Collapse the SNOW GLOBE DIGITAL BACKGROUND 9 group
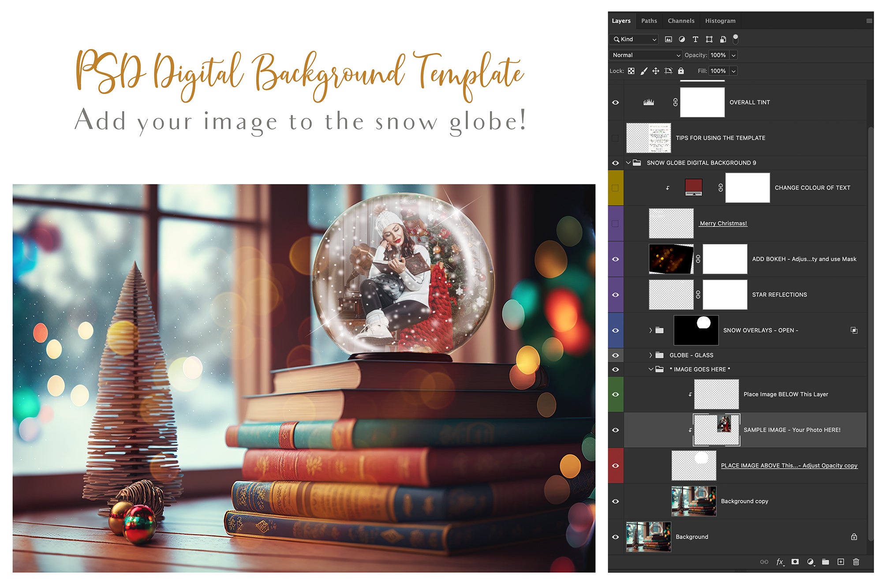882x588 pixels. (628, 163)
